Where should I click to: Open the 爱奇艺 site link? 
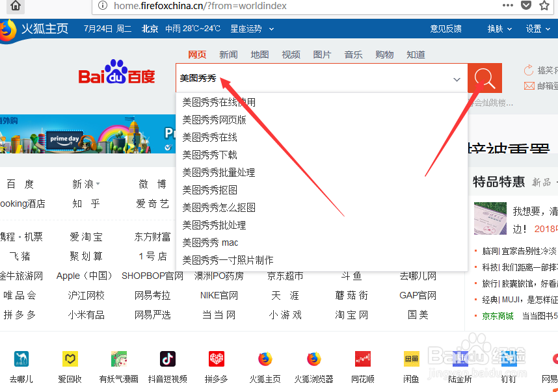click(152, 203)
